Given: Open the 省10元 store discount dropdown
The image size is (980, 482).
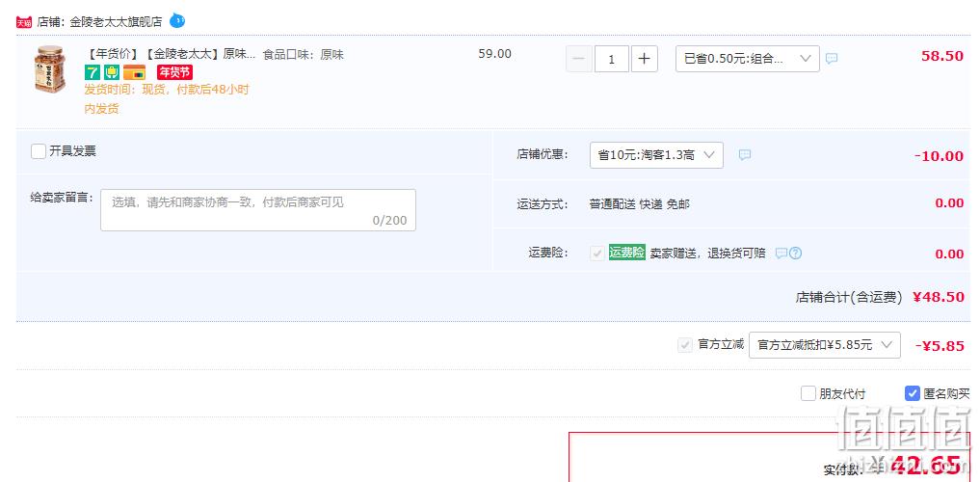Looking at the screenshot, I should pyautogui.click(x=656, y=155).
